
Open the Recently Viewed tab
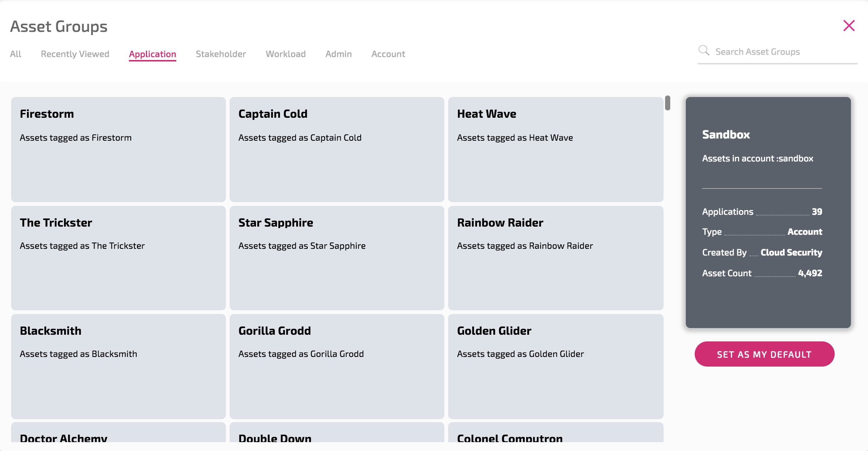75,54
